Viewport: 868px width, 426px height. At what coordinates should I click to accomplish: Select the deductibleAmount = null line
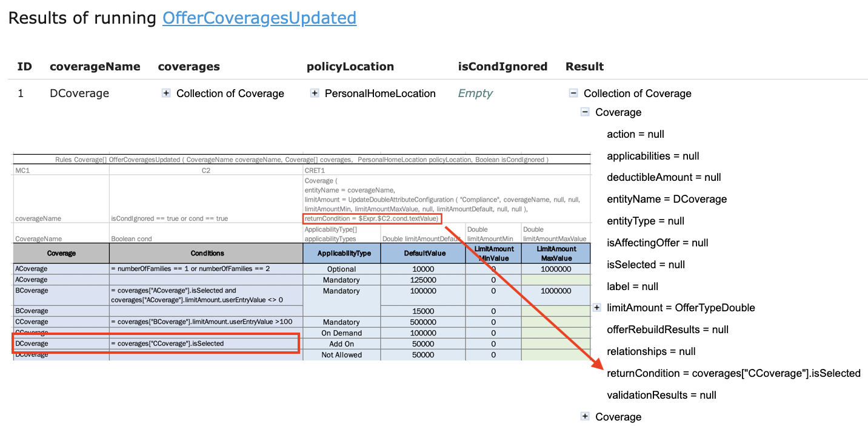(664, 177)
